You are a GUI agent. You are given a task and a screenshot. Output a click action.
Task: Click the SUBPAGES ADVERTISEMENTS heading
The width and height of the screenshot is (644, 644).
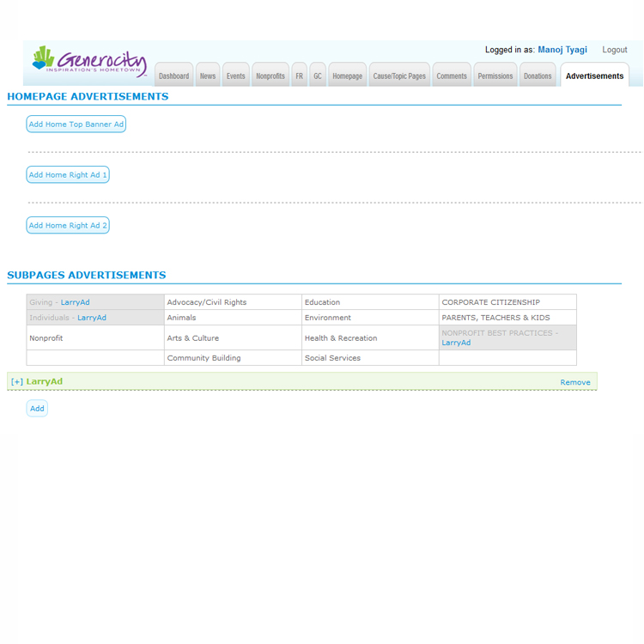87,275
